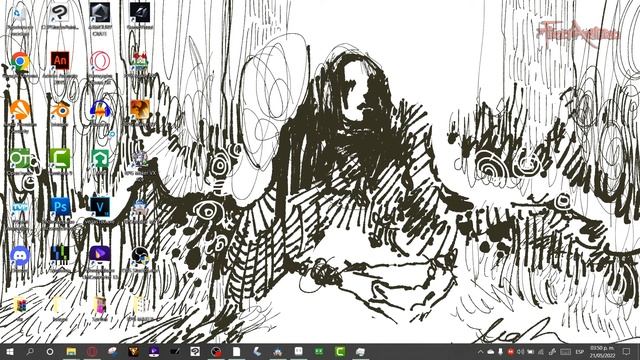The width and height of the screenshot is (640, 360).
Task: Open the green Camtasia icon on taskbar
Action: pos(340,351)
